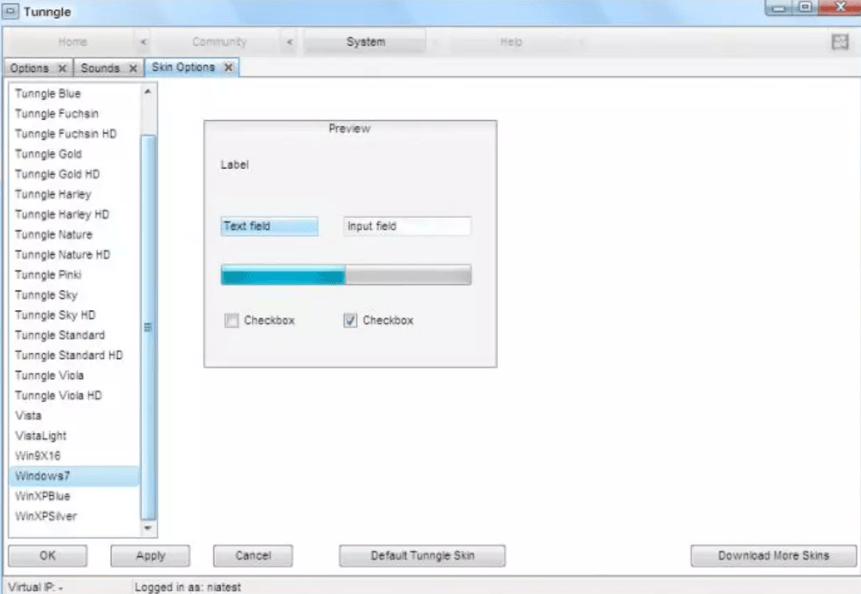861x594 pixels.
Task: Choose the Tunngle Harley HD skin
Action: (x=75, y=214)
